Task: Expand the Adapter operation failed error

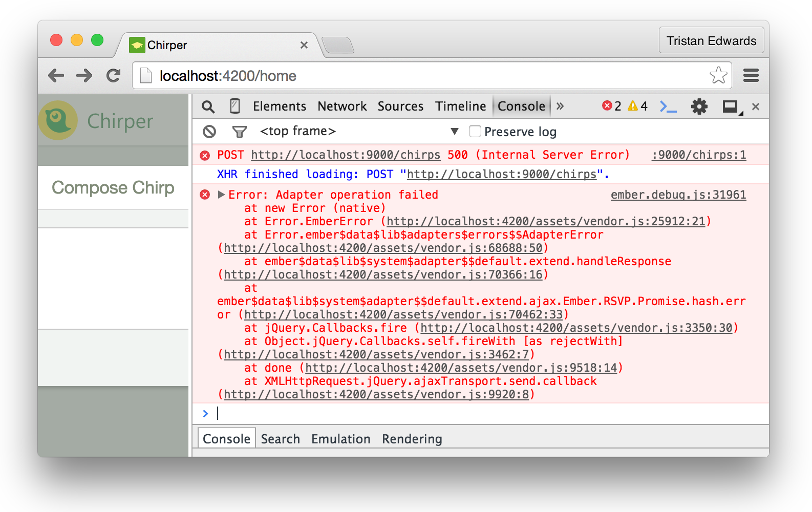Action: [221, 195]
